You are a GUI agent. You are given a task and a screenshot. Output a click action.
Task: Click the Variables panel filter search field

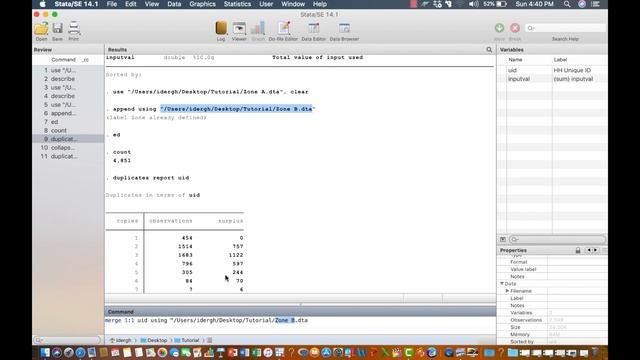[557, 239]
